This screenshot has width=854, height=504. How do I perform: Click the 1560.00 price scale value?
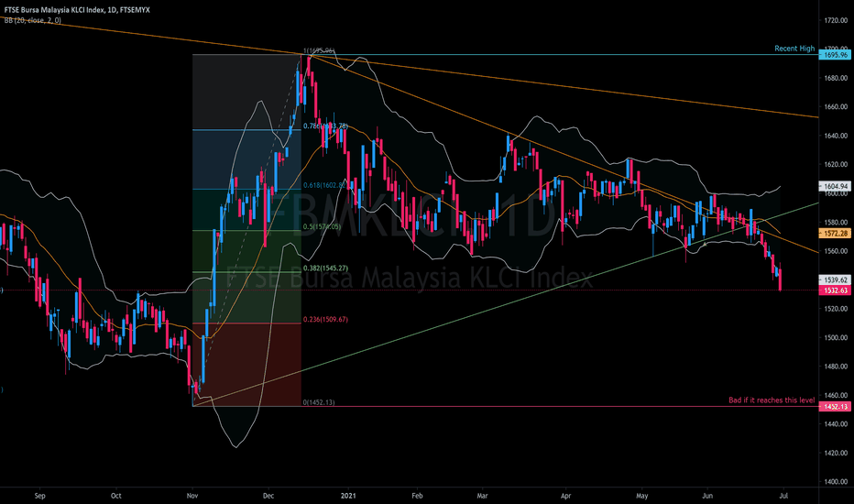[836, 251]
